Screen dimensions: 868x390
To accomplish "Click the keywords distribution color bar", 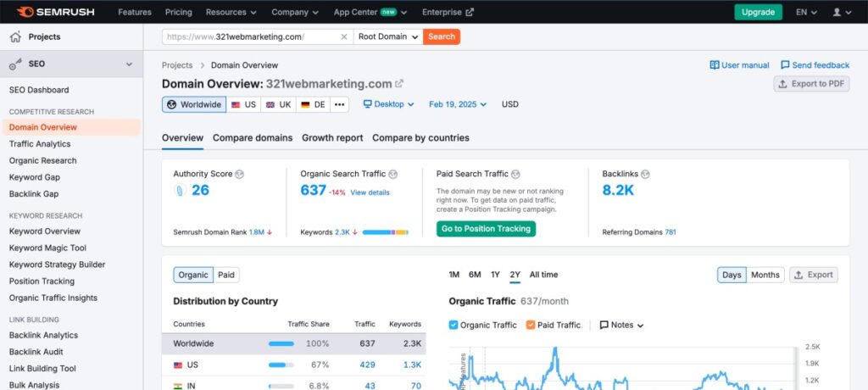I will 386,232.
